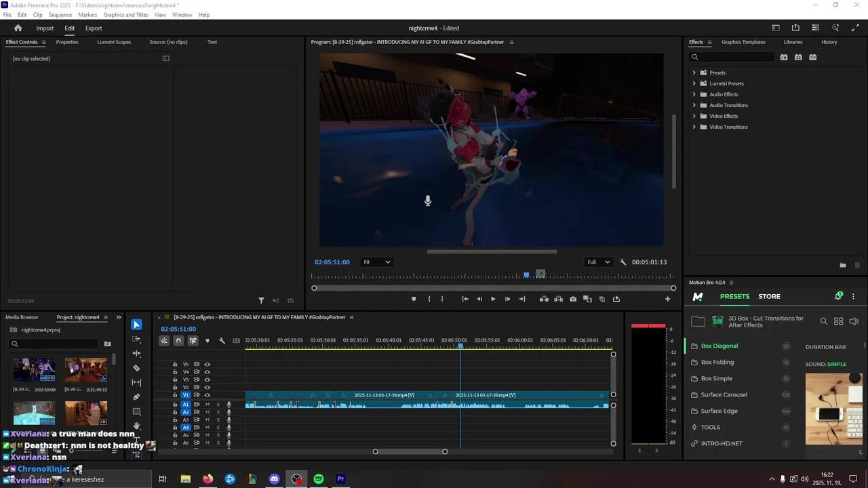This screenshot has width=868, height=488.
Task: Solo the A2 audio track
Action: pyautogui.click(x=218, y=412)
